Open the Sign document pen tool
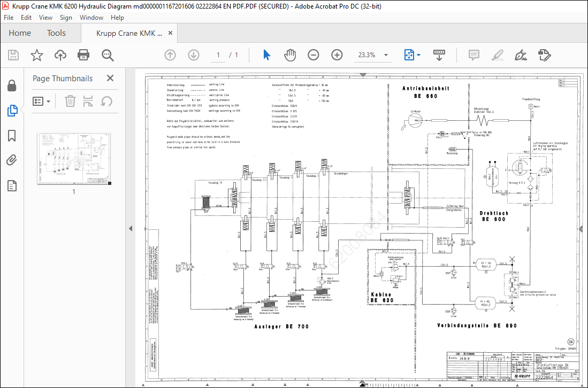The height and width of the screenshot is (388, 588). click(x=521, y=55)
